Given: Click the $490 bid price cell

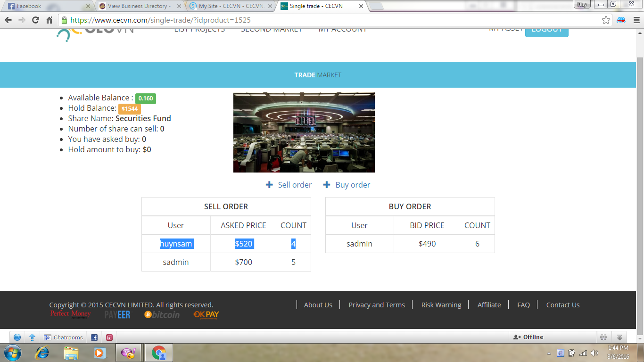Looking at the screenshot, I should coord(427,244).
